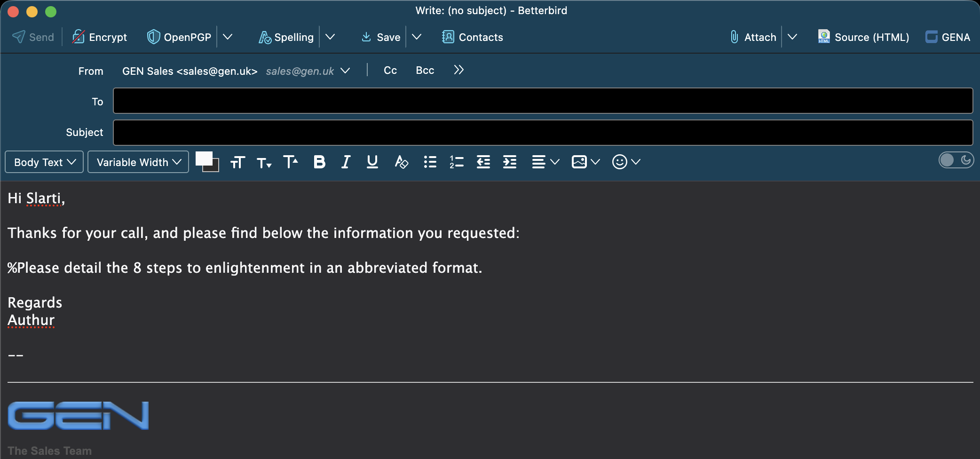980x459 pixels.
Task: Apply underline formatting
Action: point(372,162)
